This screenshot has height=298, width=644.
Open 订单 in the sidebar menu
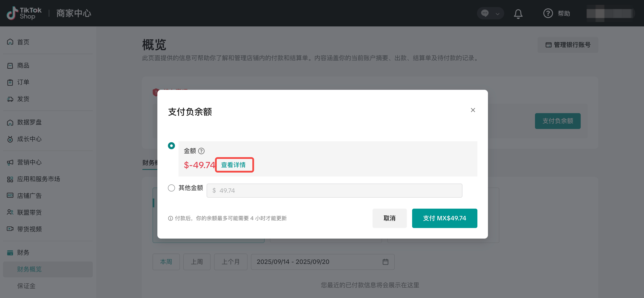tap(23, 82)
